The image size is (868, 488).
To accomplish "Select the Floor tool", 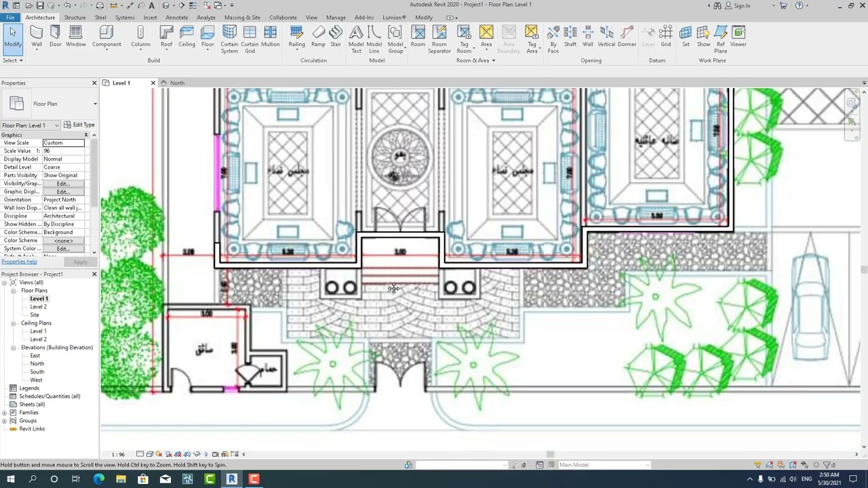I will pos(208,37).
